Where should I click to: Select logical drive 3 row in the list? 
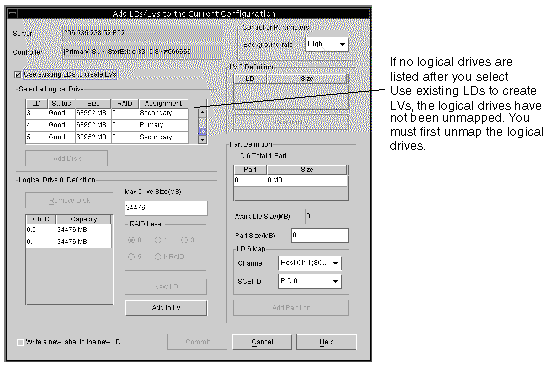click(107, 113)
